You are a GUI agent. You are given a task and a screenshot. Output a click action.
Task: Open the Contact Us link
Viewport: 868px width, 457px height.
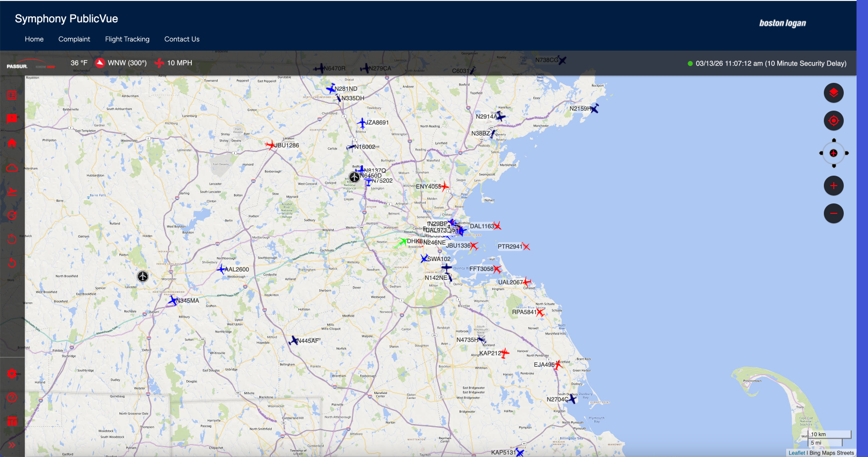[181, 39]
